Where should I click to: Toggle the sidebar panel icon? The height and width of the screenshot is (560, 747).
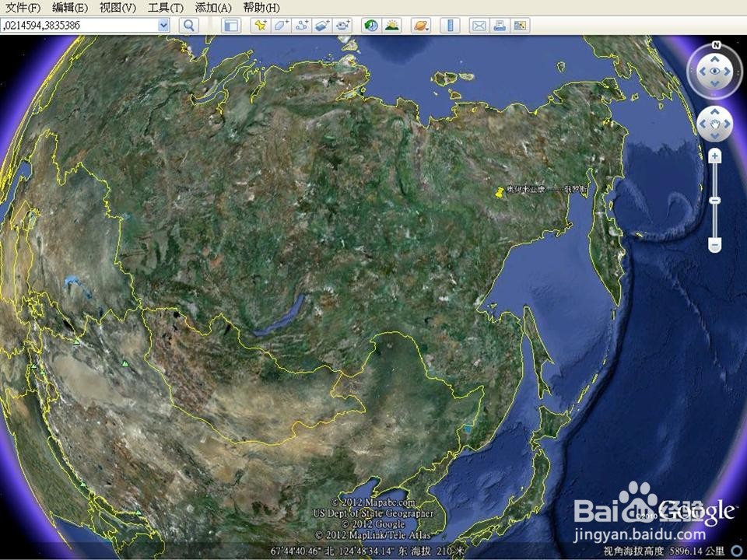231,25
